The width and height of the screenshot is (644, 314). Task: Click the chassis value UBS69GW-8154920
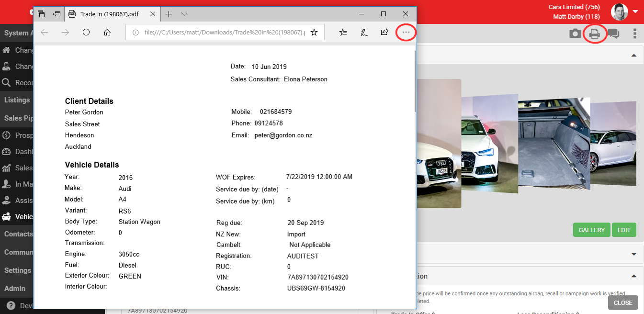(x=316, y=288)
